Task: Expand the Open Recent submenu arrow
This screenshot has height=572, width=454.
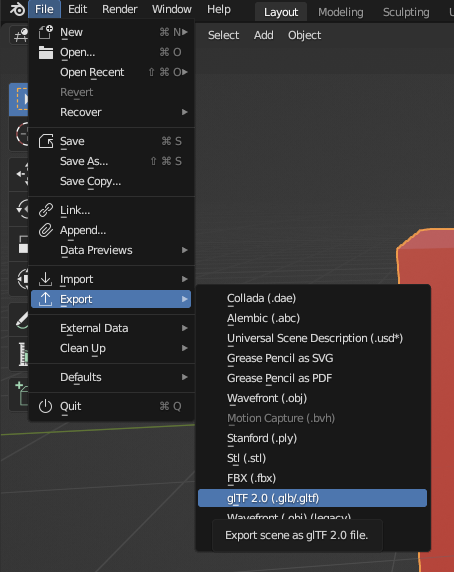Action: (185, 72)
